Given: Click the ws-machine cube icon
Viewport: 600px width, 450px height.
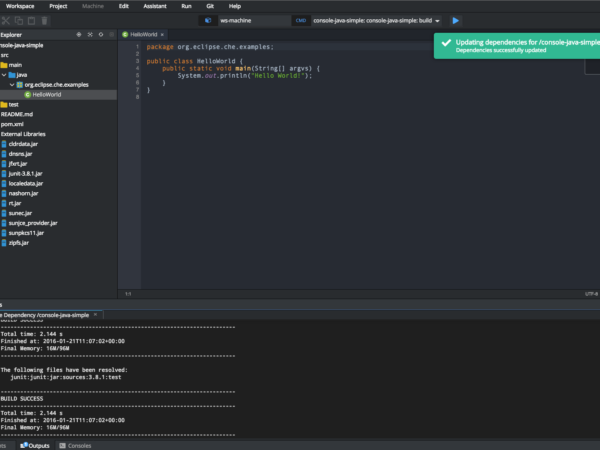Looking at the screenshot, I should [208, 21].
